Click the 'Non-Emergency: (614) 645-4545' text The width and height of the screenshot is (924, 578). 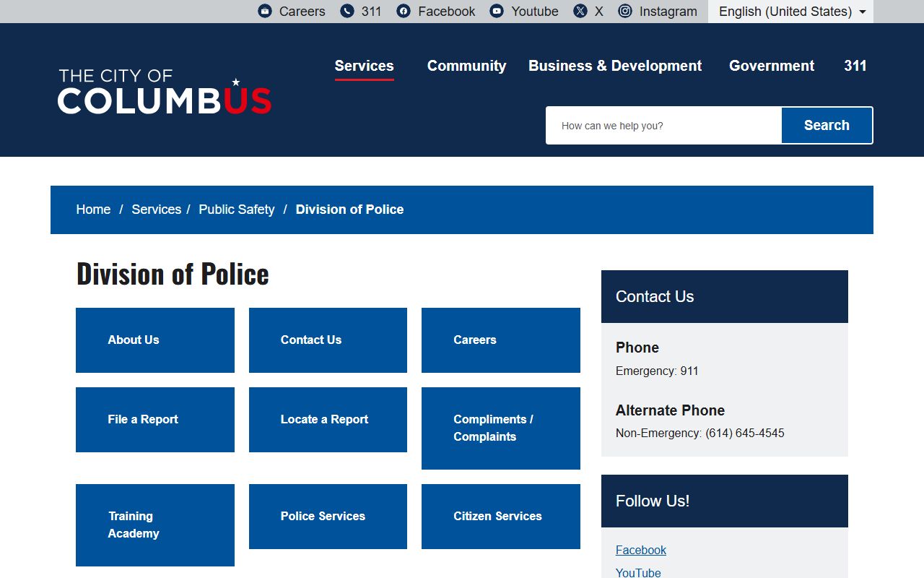[700, 433]
